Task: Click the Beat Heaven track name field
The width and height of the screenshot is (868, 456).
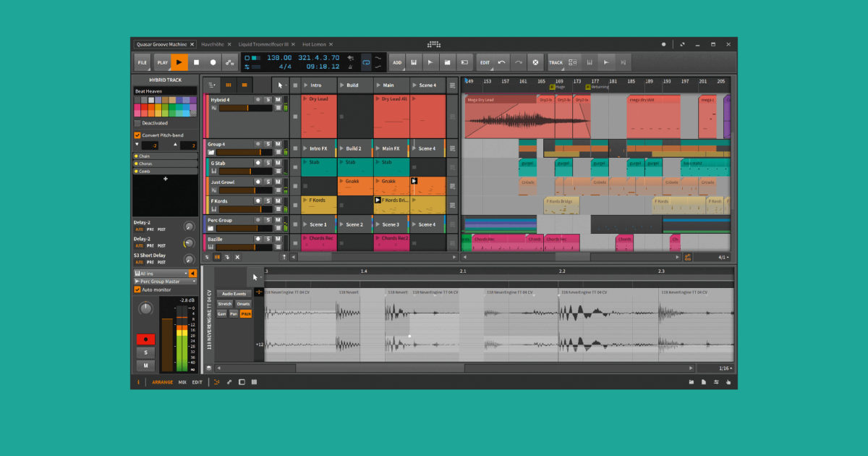Action: click(165, 91)
